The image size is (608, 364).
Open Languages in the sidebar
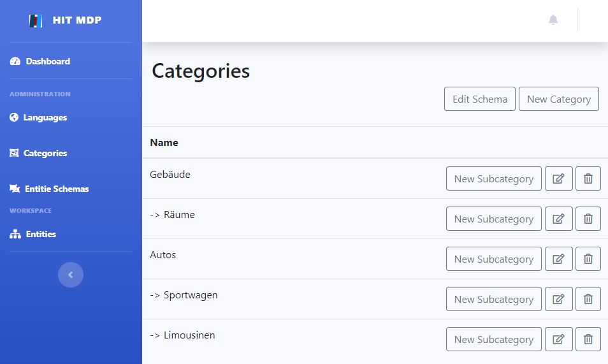click(38, 117)
